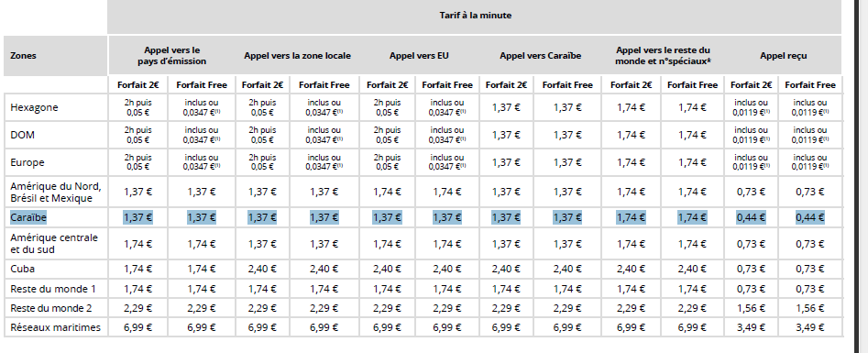This screenshot has height=353, width=868.
Task: Click DOM '2h puis 0,05 €' zone locale
Action: [x=262, y=135]
